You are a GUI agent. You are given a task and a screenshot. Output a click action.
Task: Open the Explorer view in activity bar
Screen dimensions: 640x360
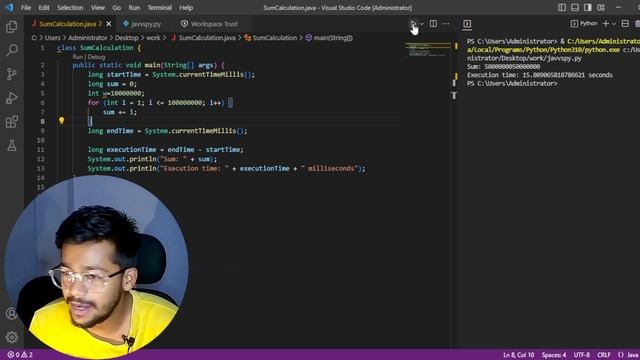(11, 27)
